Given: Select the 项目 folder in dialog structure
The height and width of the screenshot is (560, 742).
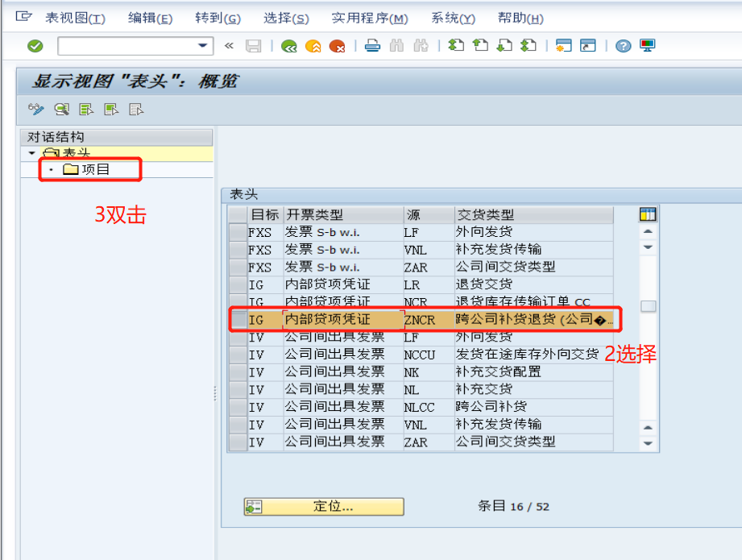Looking at the screenshot, I should (86, 169).
